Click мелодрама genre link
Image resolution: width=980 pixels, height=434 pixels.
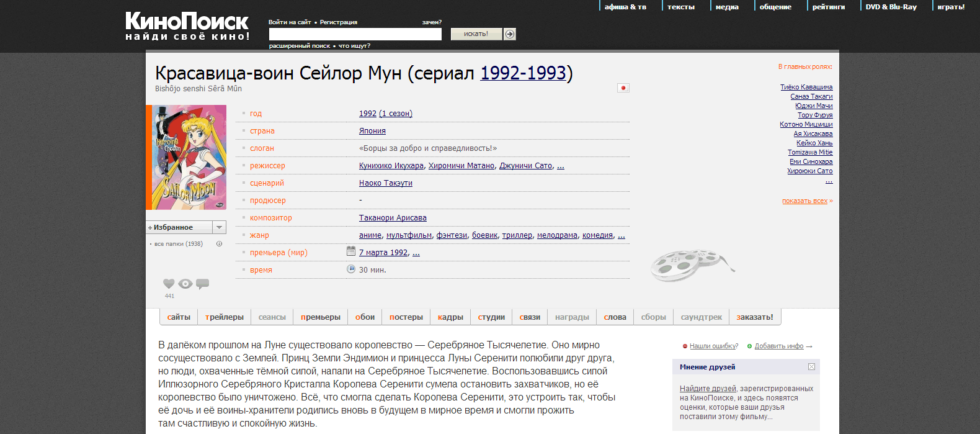coord(557,235)
